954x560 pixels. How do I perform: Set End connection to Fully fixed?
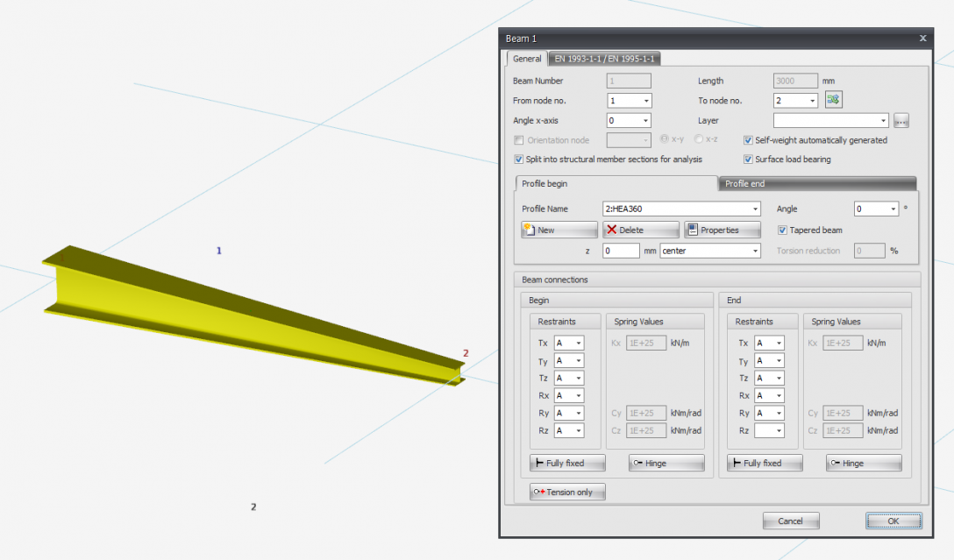pyautogui.click(x=764, y=462)
